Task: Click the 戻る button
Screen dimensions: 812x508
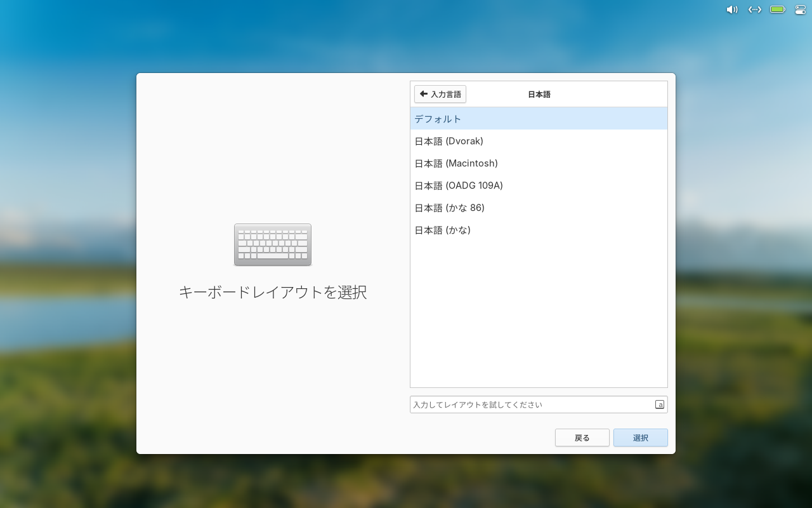Action: pos(582,438)
